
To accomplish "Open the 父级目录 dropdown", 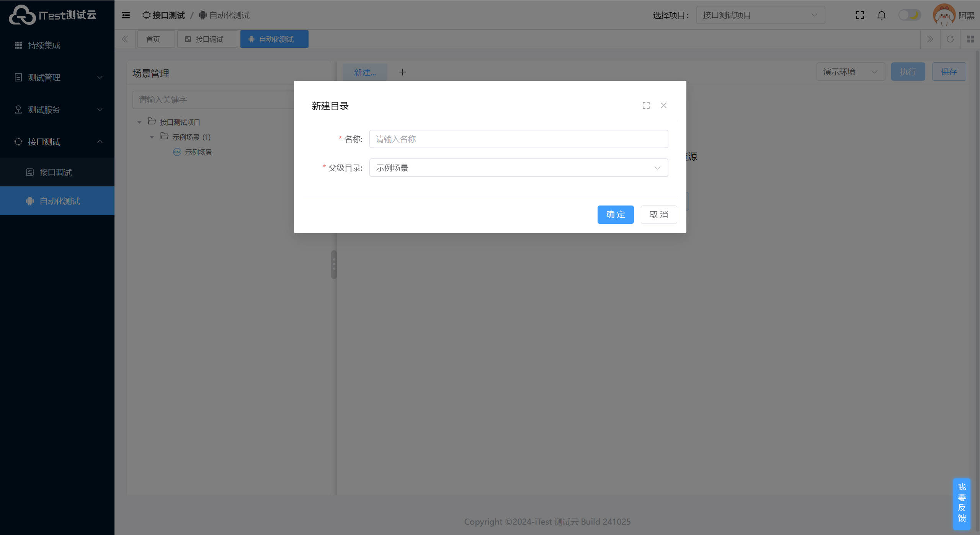I will pos(518,168).
